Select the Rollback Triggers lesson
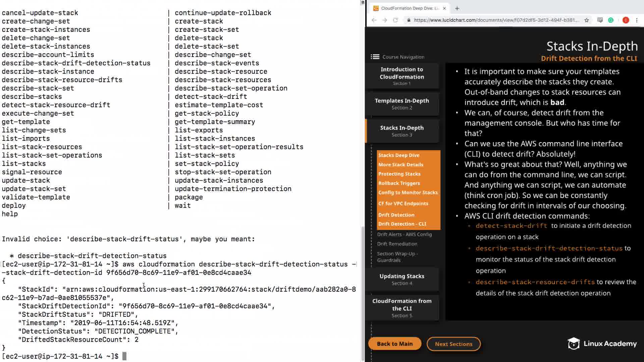The width and height of the screenshot is (644, 362). [x=399, y=183]
